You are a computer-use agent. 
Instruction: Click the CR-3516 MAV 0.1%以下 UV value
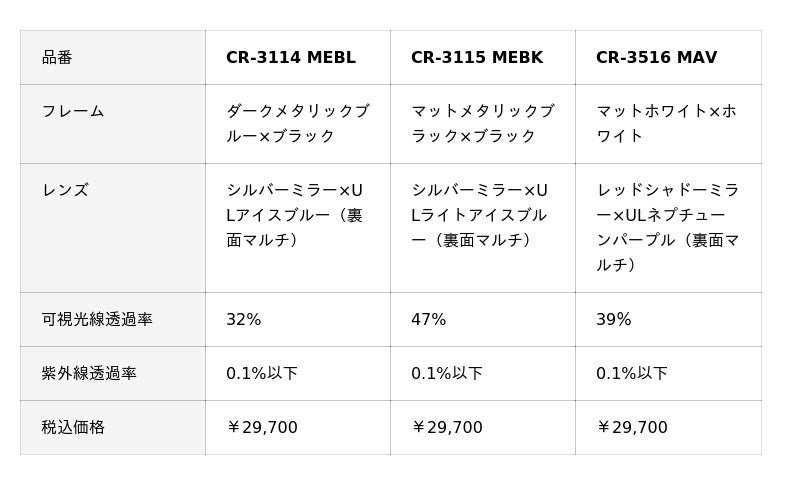pos(632,374)
